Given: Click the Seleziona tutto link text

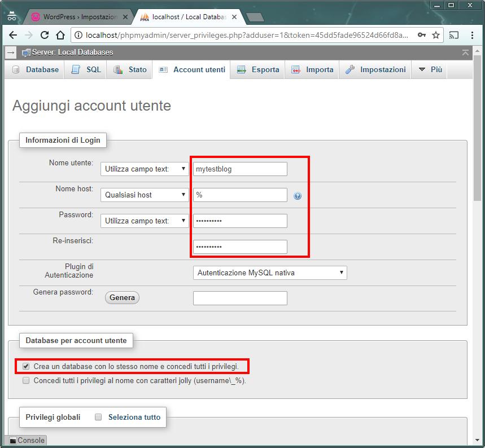Looking at the screenshot, I should (x=134, y=418).
